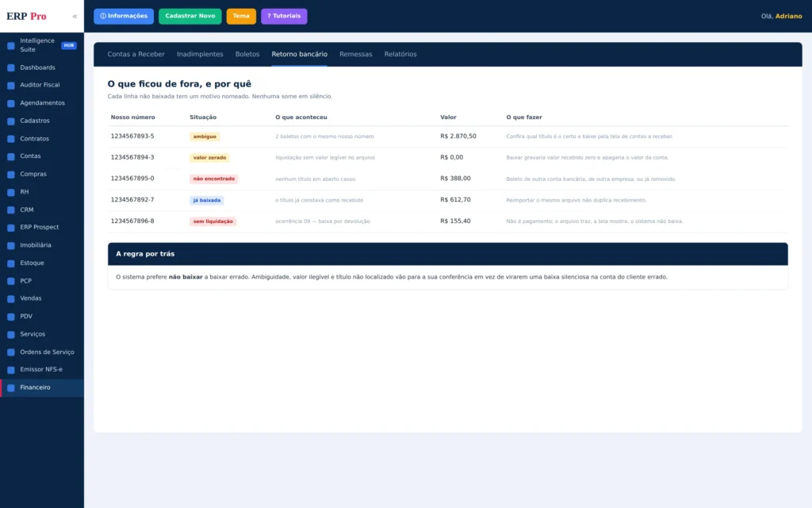Click the Dashboards sidebar icon

pos(11,67)
